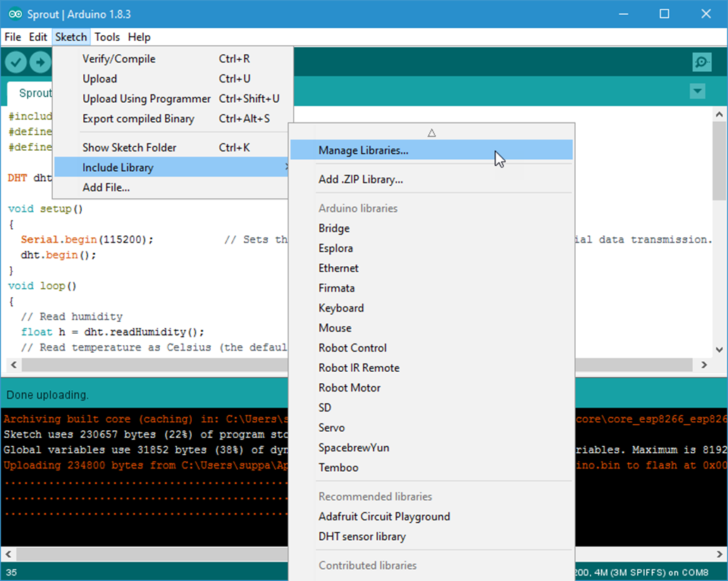Click console line 'Global variables use 31852 bytes'
The image size is (728, 581).
pyautogui.click(x=146, y=450)
